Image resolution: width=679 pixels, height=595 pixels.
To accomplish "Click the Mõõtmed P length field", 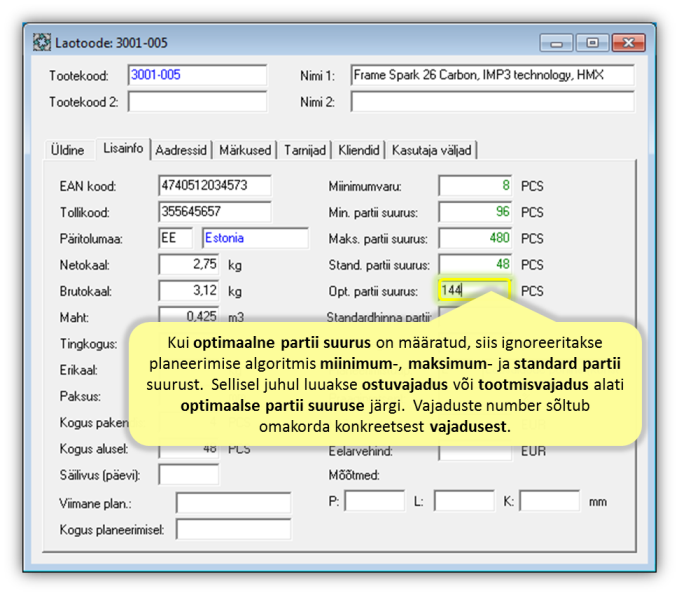I will click(x=375, y=501).
